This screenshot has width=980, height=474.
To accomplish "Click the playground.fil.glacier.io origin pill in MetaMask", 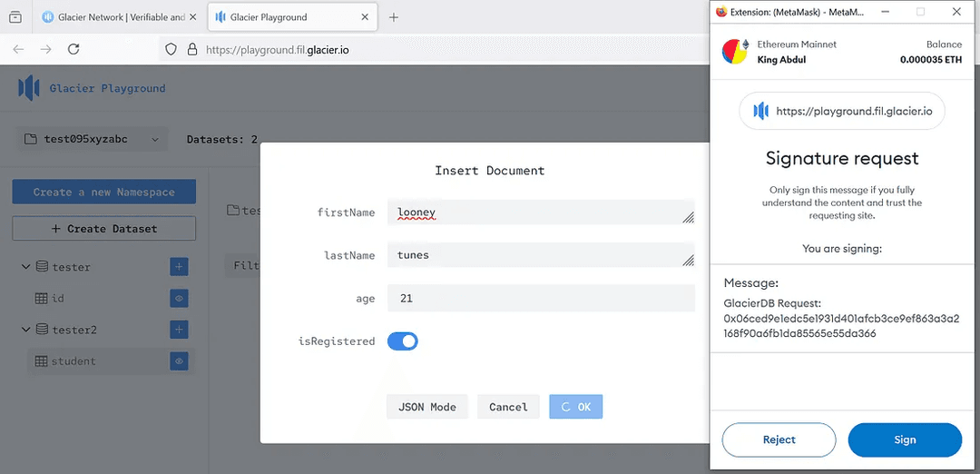I will [842, 112].
